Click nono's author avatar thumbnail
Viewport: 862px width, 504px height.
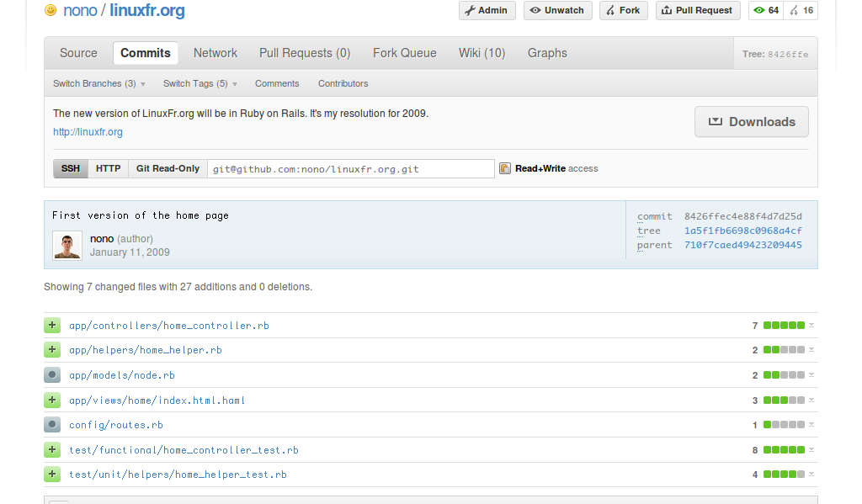point(67,246)
